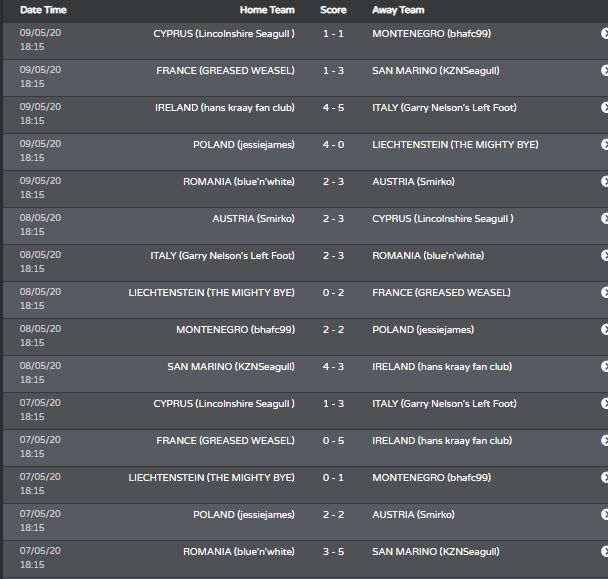Image resolution: width=608 pixels, height=579 pixels.
Task: Click the 4 - 5 score of Ireland vs Italy
Action: coord(333,108)
